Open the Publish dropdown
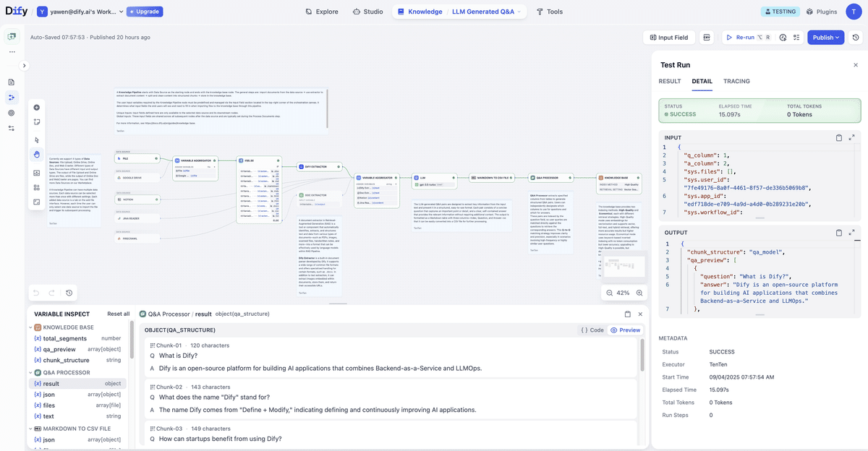This screenshot has height=451, width=868. click(836, 37)
